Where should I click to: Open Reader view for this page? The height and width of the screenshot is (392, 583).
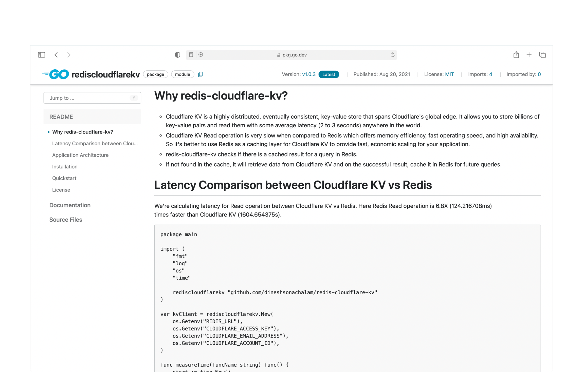[x=191, y=55]
